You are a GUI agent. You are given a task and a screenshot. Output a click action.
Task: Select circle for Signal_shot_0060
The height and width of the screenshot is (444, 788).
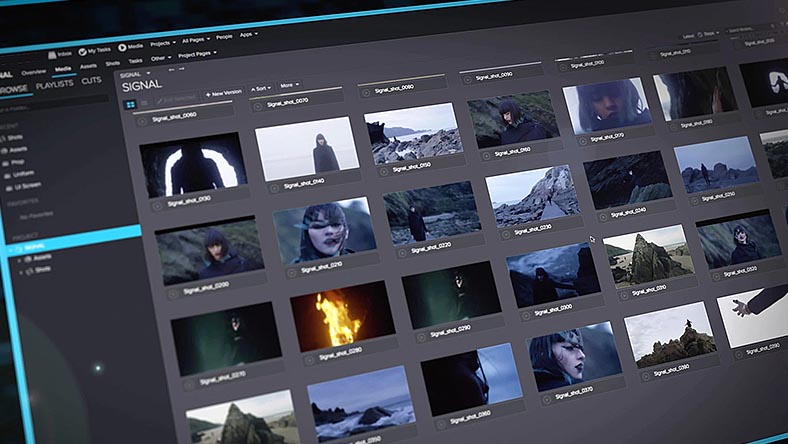point(142,121)
